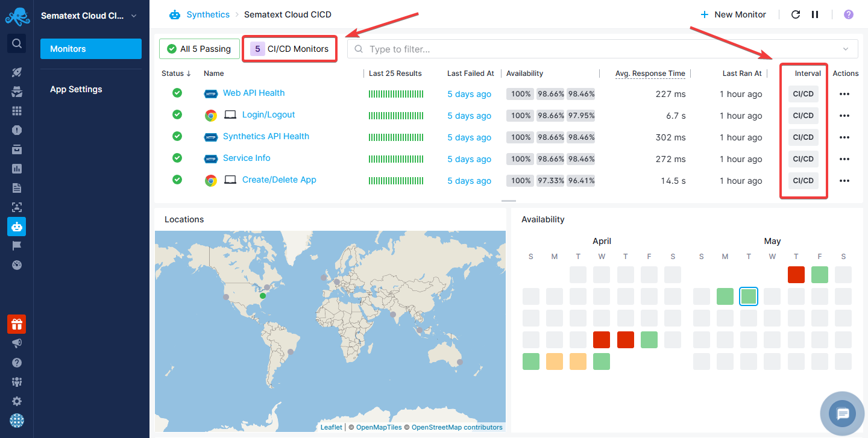868x438 pixels.
Task: Open the team people icon in sidebar
Action: 17,382
